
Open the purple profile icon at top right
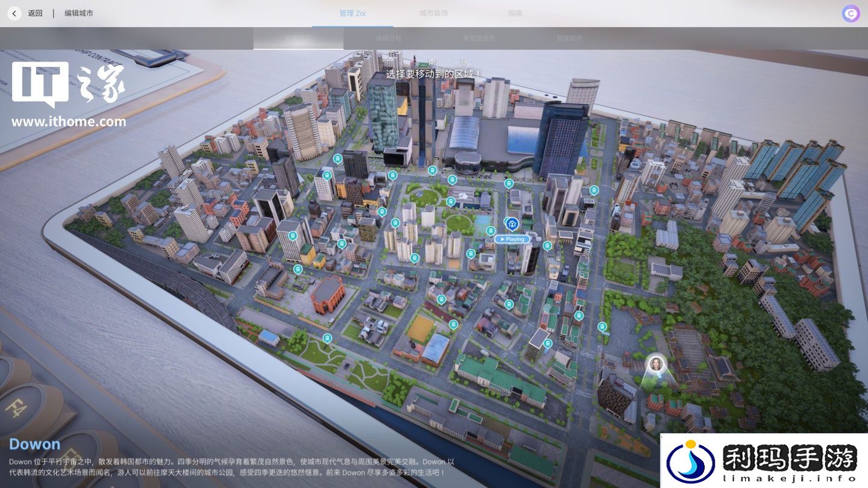(851, 14)
